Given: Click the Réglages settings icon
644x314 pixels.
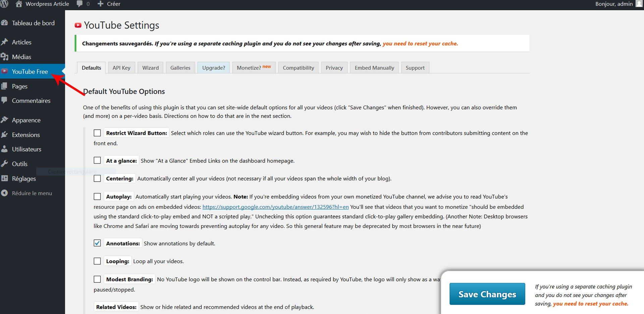Looking at the screenshot, I should point(4,178).
